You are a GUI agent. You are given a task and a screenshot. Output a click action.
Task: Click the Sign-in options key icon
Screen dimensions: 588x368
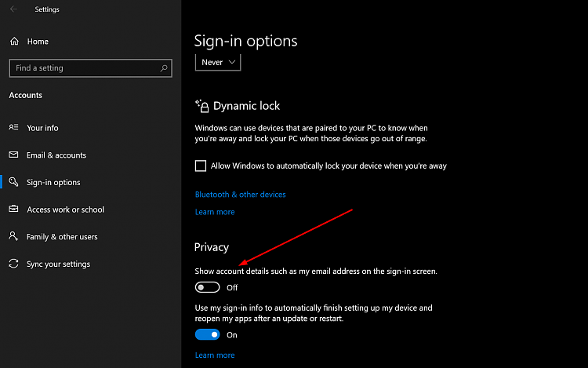coord(13,182)
